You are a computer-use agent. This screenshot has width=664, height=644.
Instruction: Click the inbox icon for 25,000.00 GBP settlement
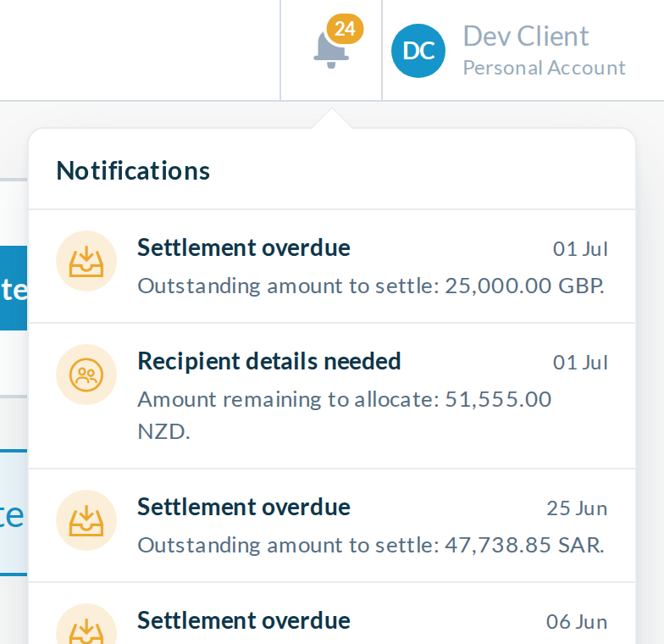(86, 261)
